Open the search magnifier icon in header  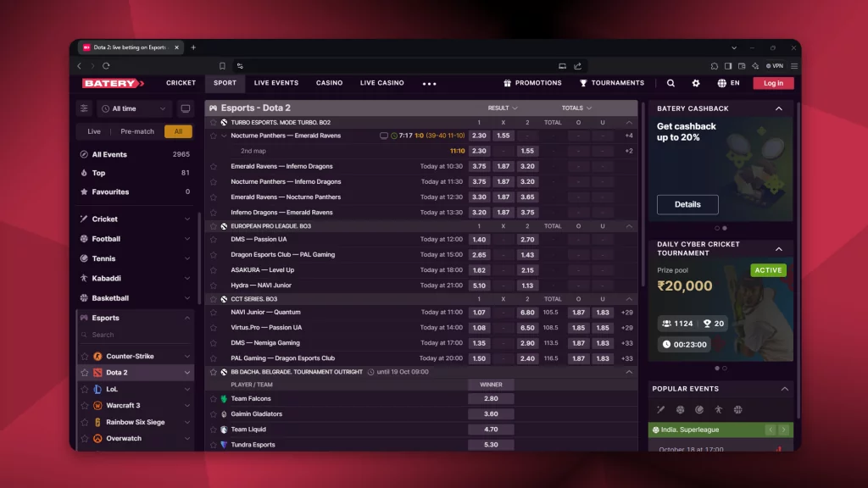[x=670, y=83]
